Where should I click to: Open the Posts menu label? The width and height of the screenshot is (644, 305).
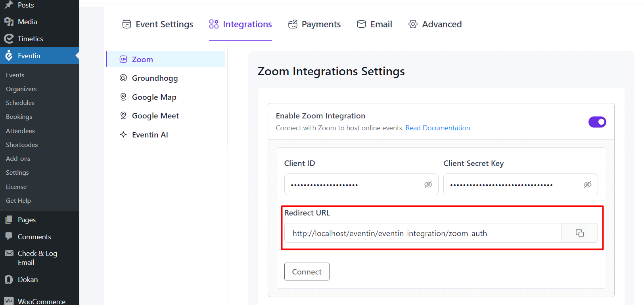[x=26, y=5]
